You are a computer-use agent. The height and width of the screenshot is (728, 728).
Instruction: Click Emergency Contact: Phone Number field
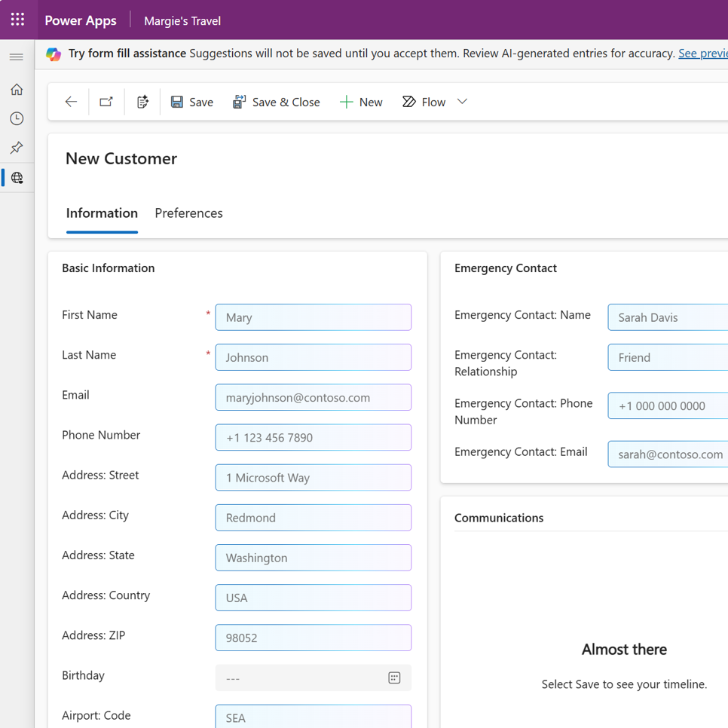point(668,405)
